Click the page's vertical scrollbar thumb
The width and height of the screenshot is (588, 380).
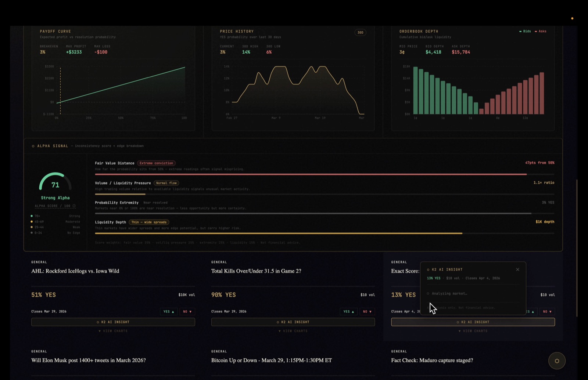point(577,248)
